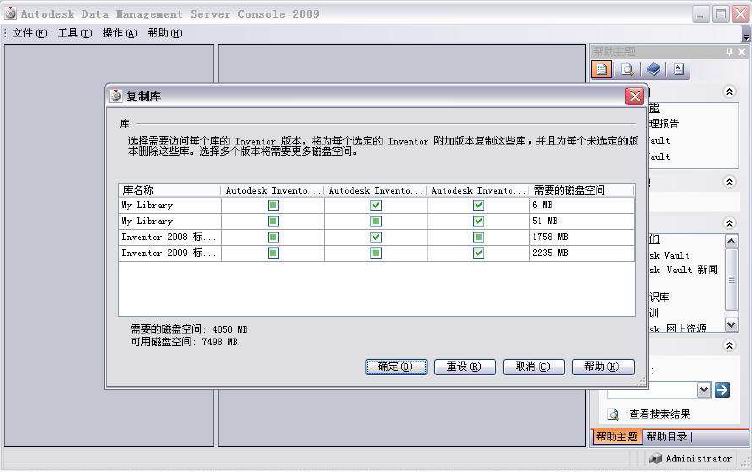Click the 需要的磁盘空间: 4050 MB summary text
This screenshot has height=472, width=752.
coord(189,330)
